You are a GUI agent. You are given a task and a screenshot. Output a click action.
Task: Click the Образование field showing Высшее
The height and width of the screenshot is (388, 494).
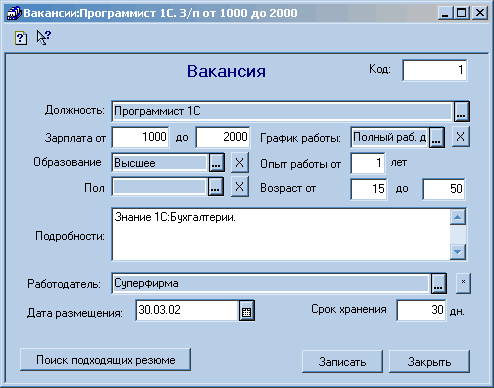(x=160, y=163)
